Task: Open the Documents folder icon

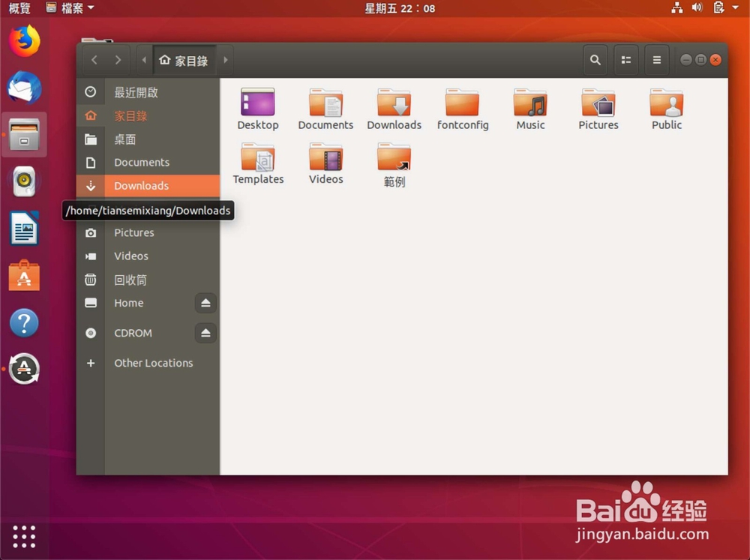Action: 325,109
